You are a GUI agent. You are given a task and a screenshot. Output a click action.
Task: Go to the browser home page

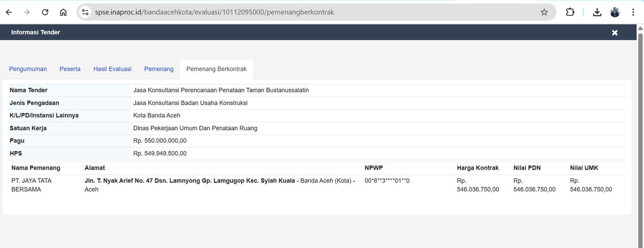coord(63,12)
